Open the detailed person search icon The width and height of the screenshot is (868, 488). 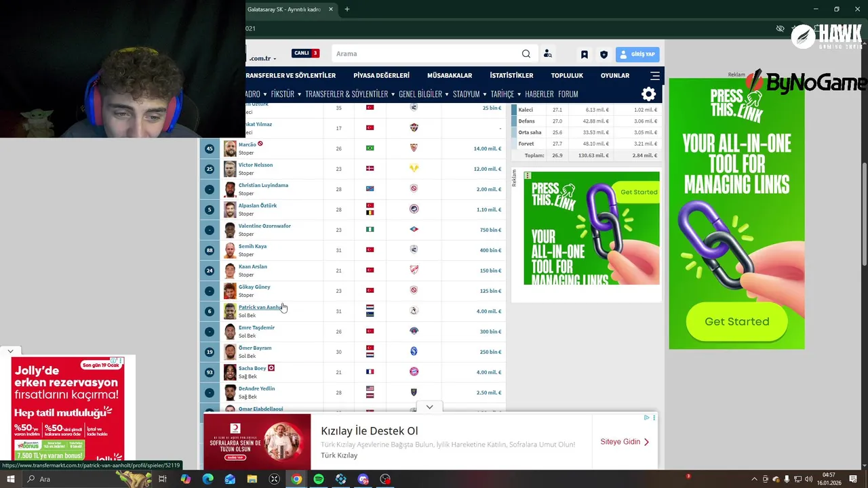pyautogui.click(x=547, y=54)
